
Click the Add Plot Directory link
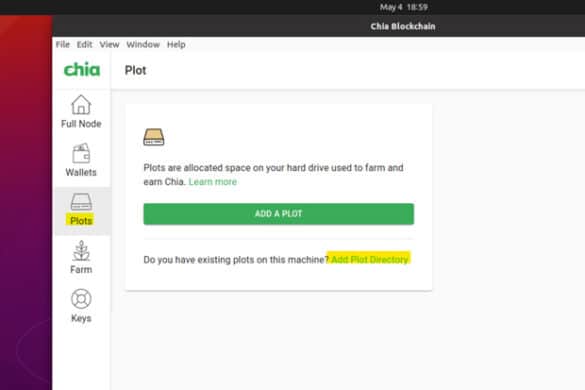[369, 259]
